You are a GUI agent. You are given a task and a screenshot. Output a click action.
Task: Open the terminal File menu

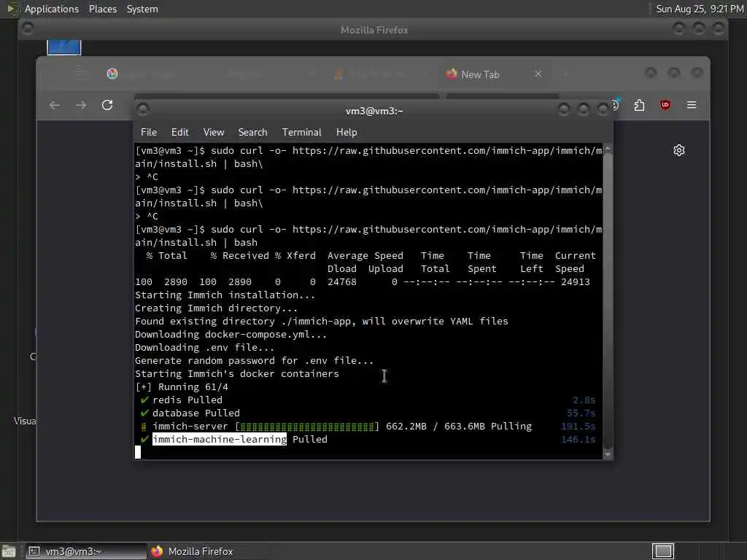[x=149, y=133]
